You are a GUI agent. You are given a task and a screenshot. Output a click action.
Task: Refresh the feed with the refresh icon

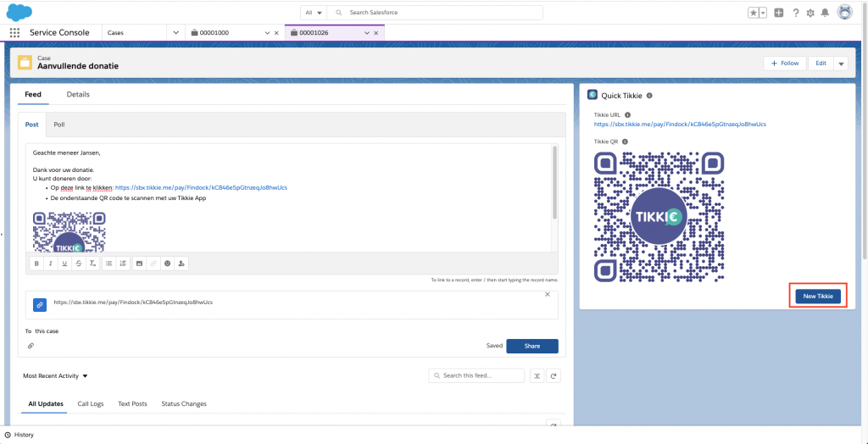[553, 375]
